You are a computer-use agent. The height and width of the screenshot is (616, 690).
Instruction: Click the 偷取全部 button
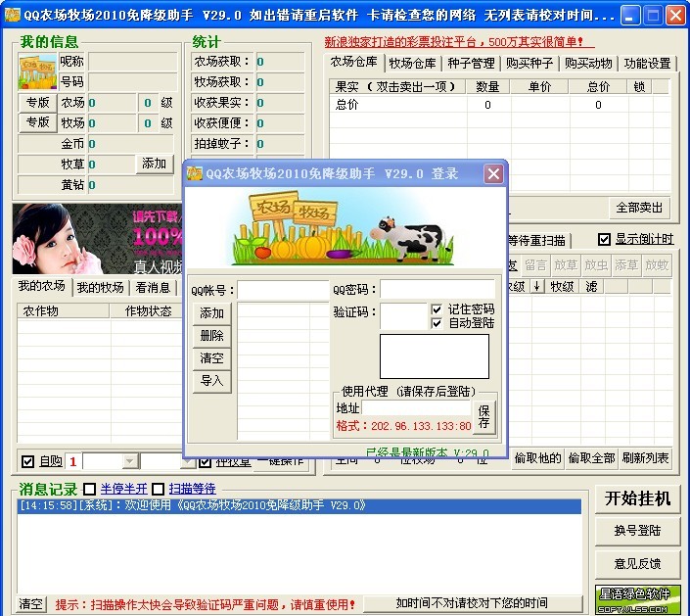coord(591,458)
